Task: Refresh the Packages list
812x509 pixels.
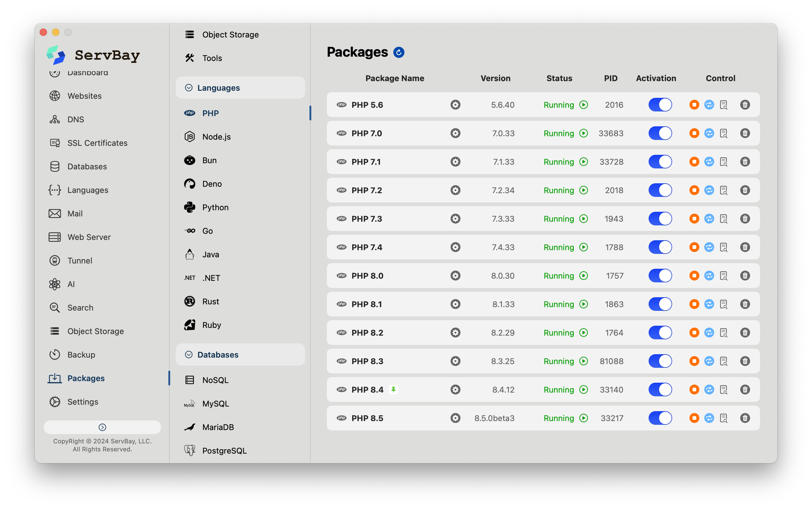Action: (399, 52)
